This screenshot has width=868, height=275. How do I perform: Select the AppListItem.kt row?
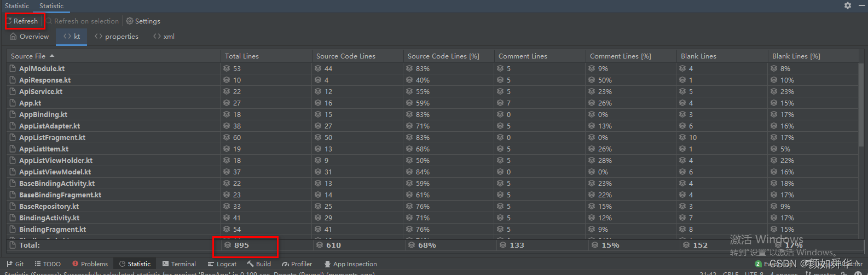(432, 149)
